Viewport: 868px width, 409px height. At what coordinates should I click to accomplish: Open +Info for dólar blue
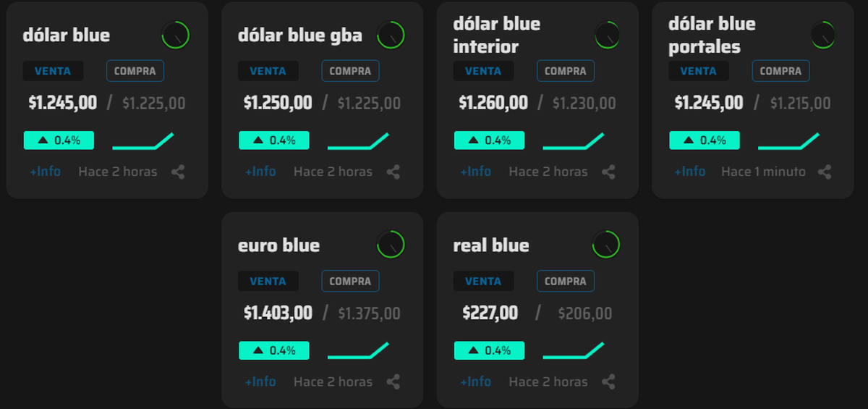(x=45, y=172)
